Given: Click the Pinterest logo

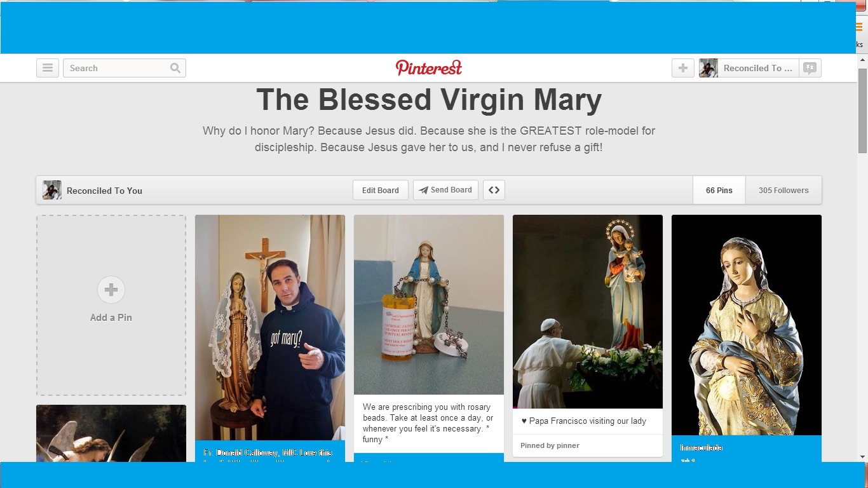Looking at the screenshot, I should [x=429, y=67].
